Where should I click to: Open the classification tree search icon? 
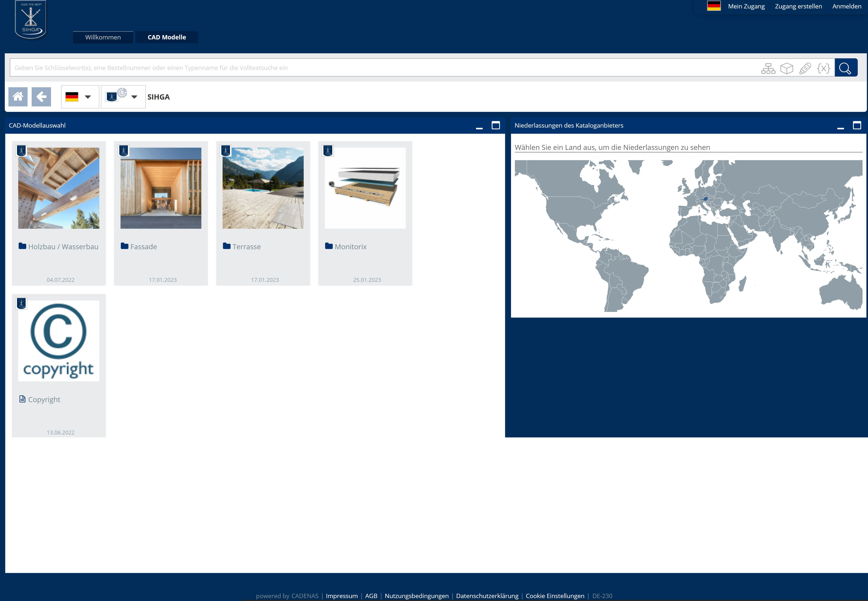pyautogui.click(x=768, y=68)
